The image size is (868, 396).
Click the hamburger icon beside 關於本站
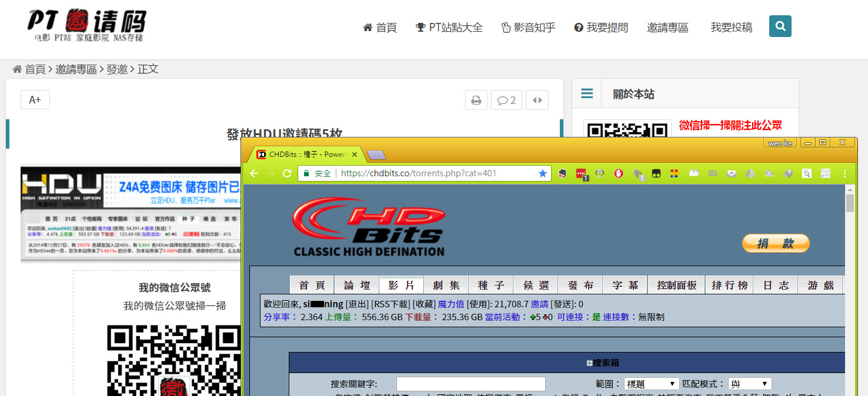[587, 94]
